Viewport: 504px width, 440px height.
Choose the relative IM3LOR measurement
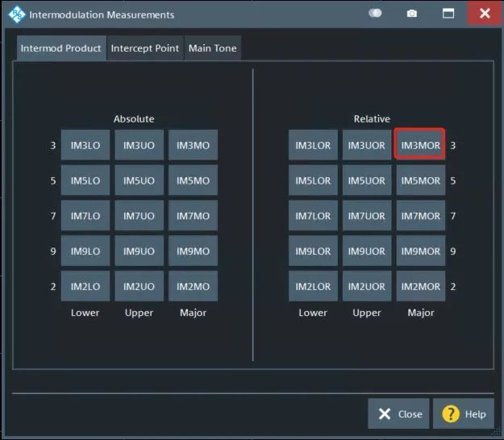[313, 146]
